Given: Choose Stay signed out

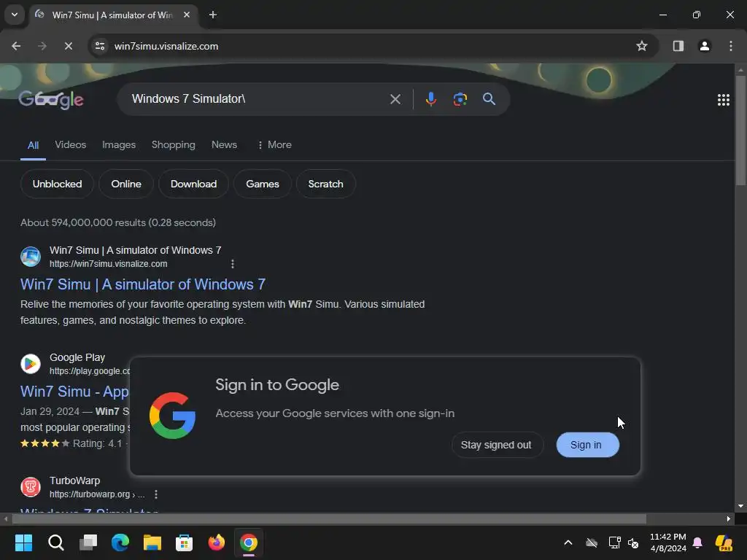Looking at the screenshot, I should pos(496,445).
